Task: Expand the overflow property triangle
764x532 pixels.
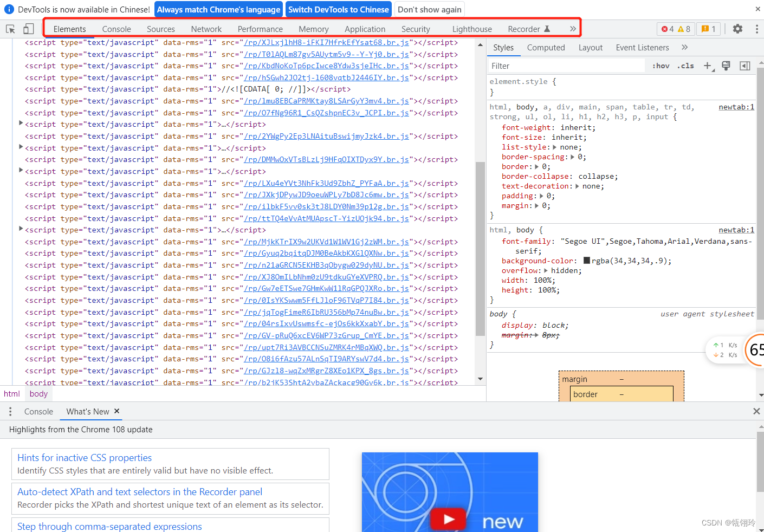Action: [x=546, y=271]
